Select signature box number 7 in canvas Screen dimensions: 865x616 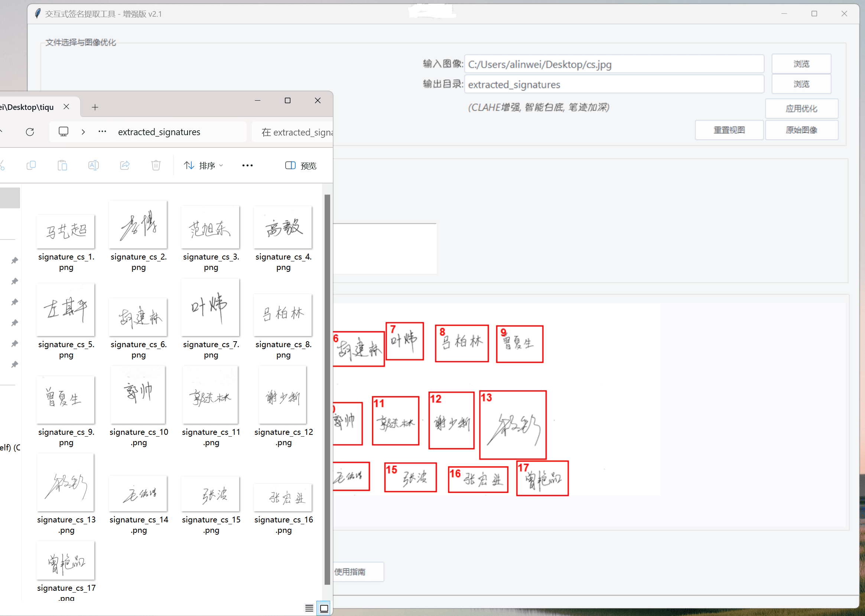click(404, 341)
